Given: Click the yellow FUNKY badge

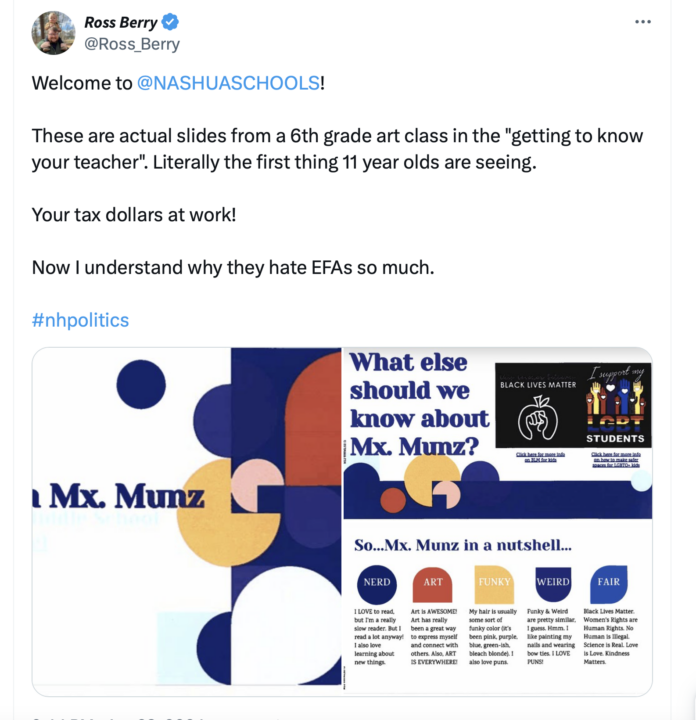Looking at the screenshot, I should (494, 583).
